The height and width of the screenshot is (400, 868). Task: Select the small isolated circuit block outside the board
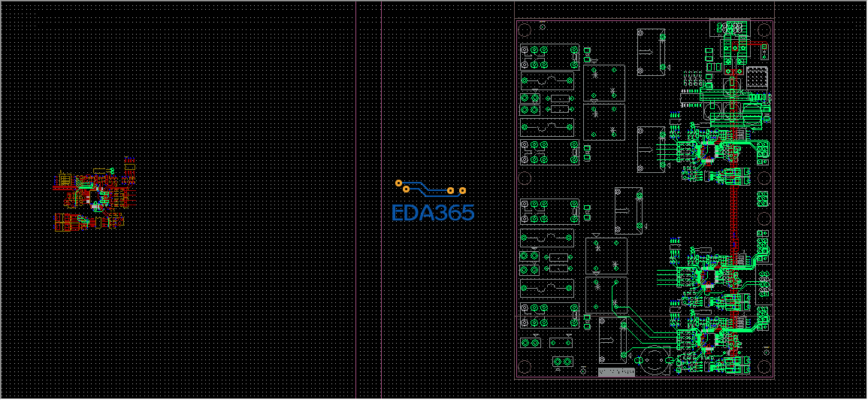(94, 194)
